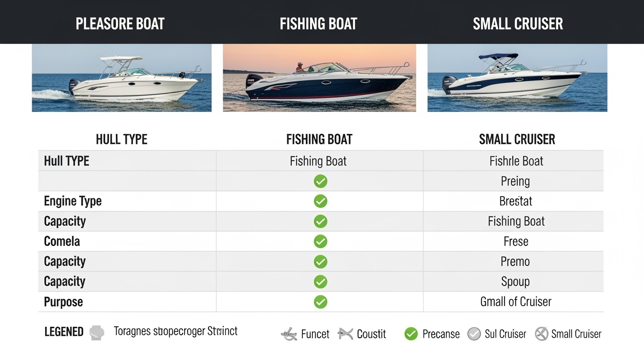
Task: Select the FISHING BOAT header tab
Action: pyautogui.click(x=318, y=24)
